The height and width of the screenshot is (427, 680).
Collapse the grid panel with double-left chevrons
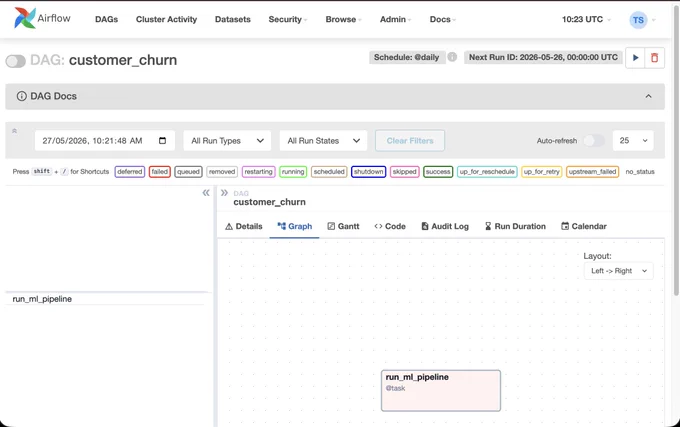[x=206, y=193]
